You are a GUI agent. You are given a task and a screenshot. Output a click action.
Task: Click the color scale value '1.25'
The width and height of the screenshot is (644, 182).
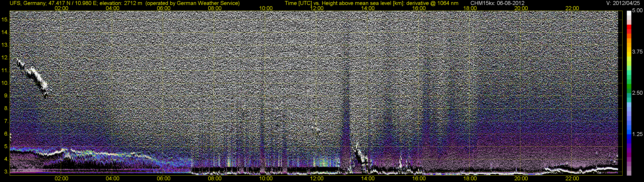click(637, 134)
